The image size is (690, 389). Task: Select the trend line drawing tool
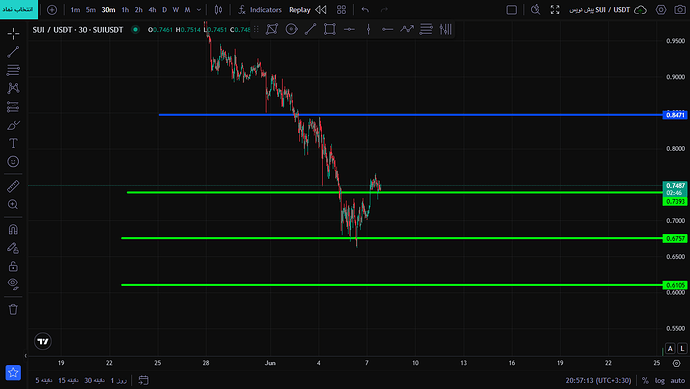point(13,52)
